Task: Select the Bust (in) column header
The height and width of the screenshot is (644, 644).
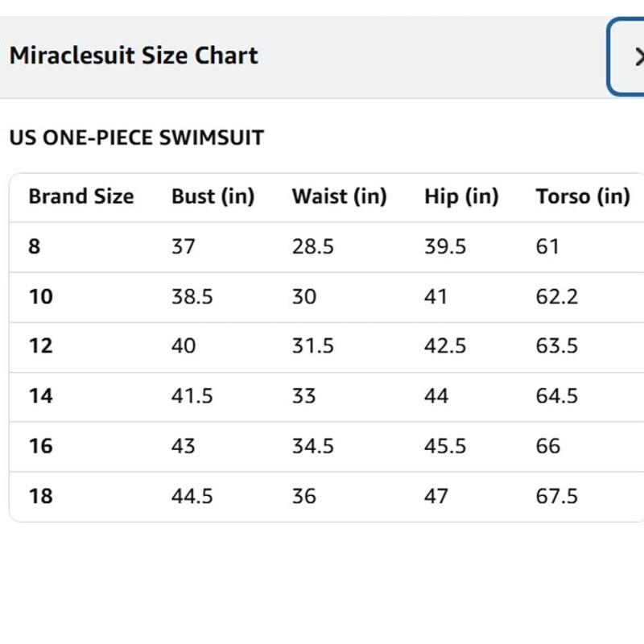Action: (x=213, y=196)
